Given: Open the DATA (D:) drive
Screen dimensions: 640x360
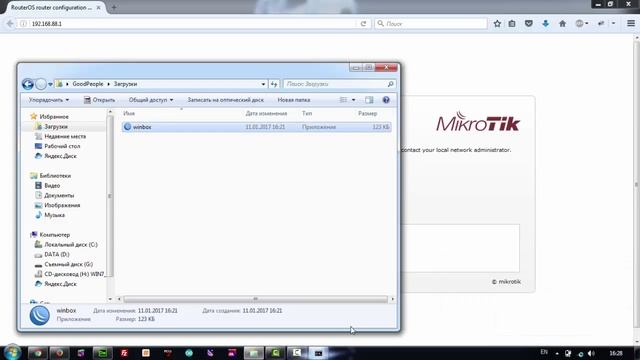Looking at the screenshot, I should 52,254.
